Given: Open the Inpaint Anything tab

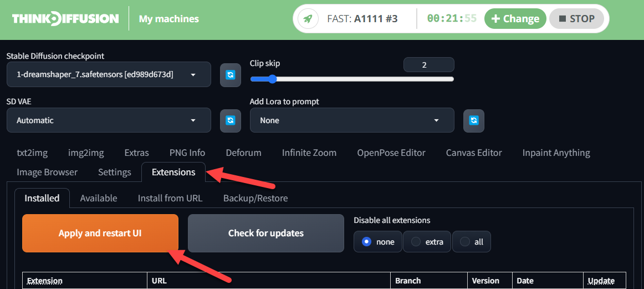Looking at the screenshot, I should click(x=556, y=153).
